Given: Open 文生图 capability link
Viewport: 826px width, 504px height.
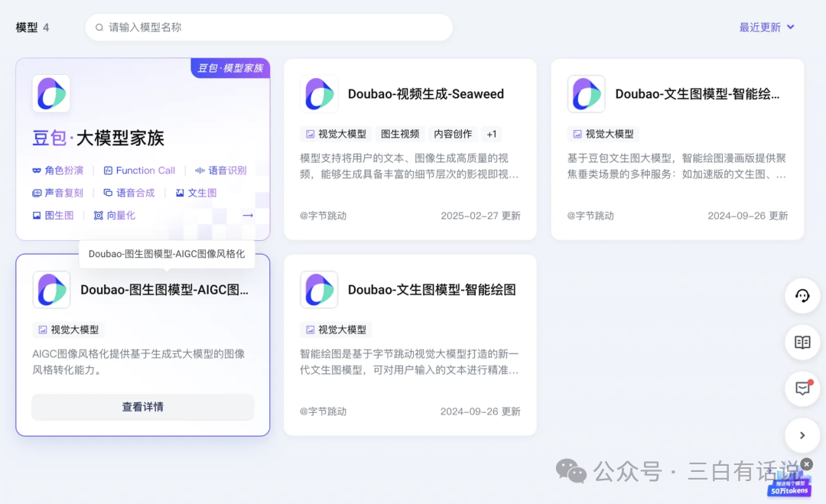Looking at the screenshot, I should (x=196, y=193).
